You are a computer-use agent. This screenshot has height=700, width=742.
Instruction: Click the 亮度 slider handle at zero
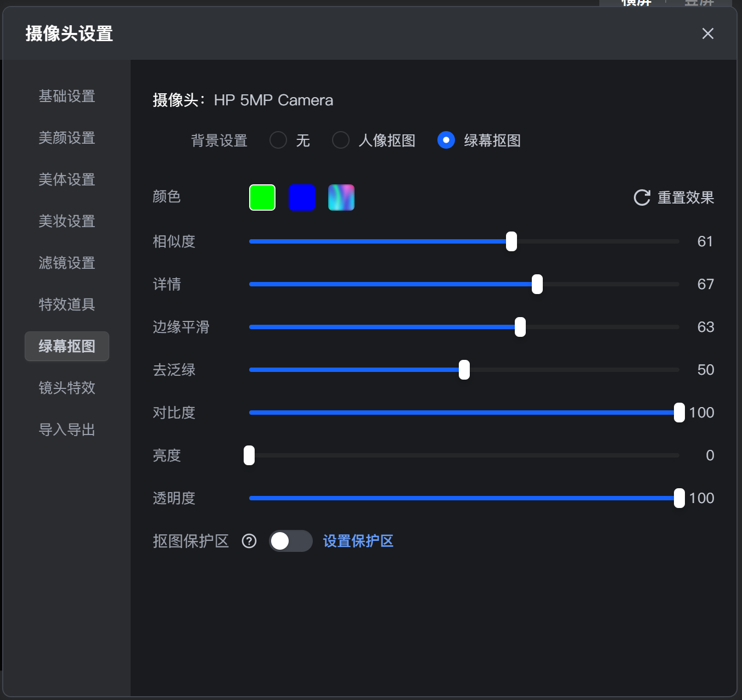pyautogui.click(x=249, y=455)
